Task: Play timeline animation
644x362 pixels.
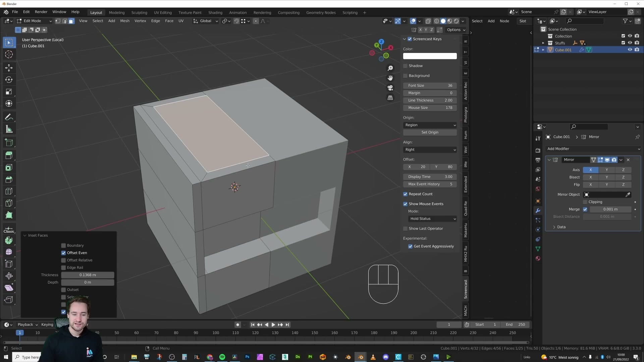Action: (x=273, y=324)
